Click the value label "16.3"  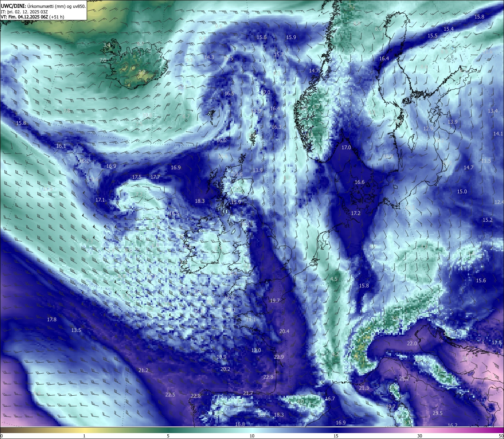click(276, 127)
